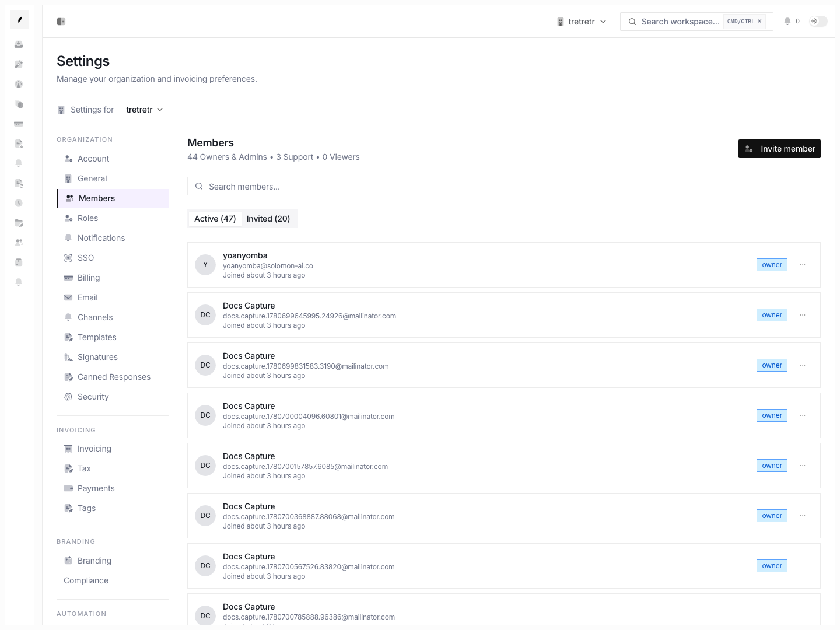Click the feather logo in the left rail

[x=20, y=20]
